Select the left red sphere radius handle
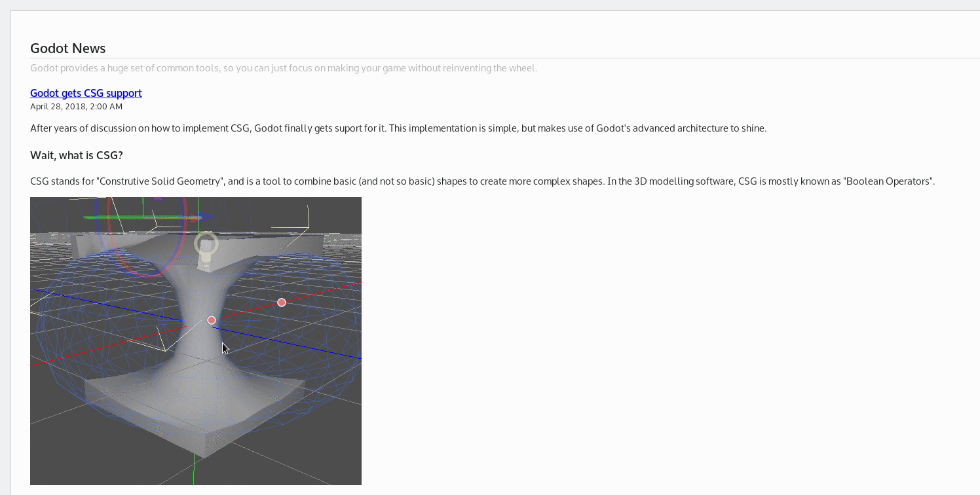This screenshot has width=980, height=495. (x=211, y=320)
